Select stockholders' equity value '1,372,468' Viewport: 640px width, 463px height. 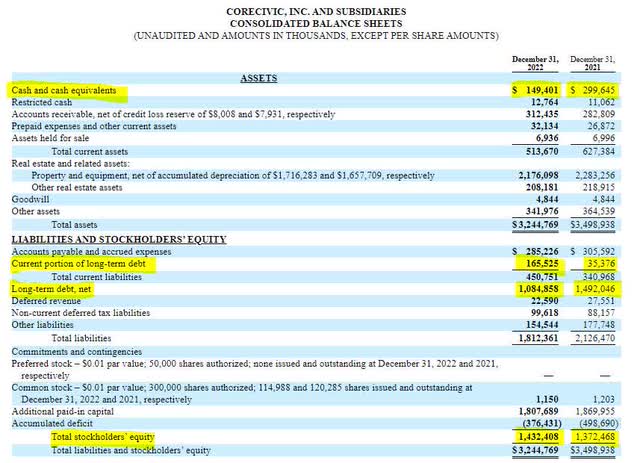pos(595,437)
